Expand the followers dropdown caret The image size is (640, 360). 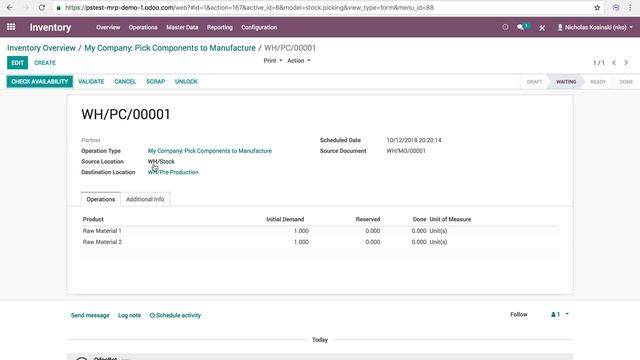click(x=567, y=314)
